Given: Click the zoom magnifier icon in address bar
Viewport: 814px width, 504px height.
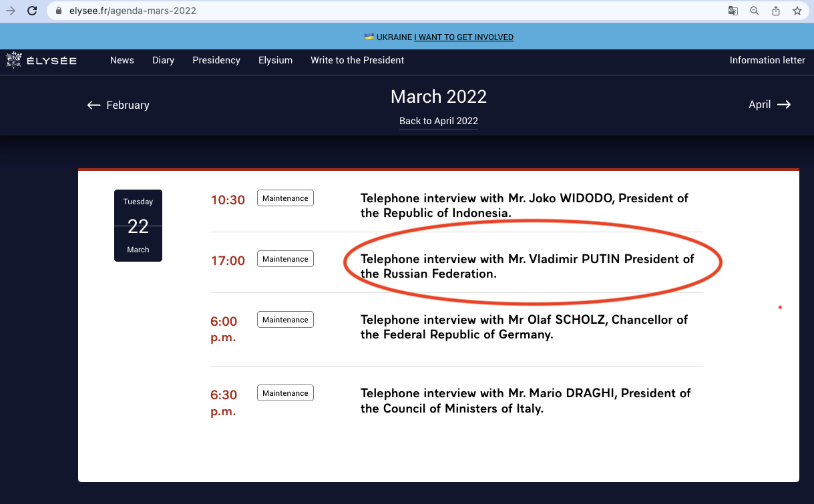Looking at the screenshot, I should pyautogui.click(x=754, y=11).
